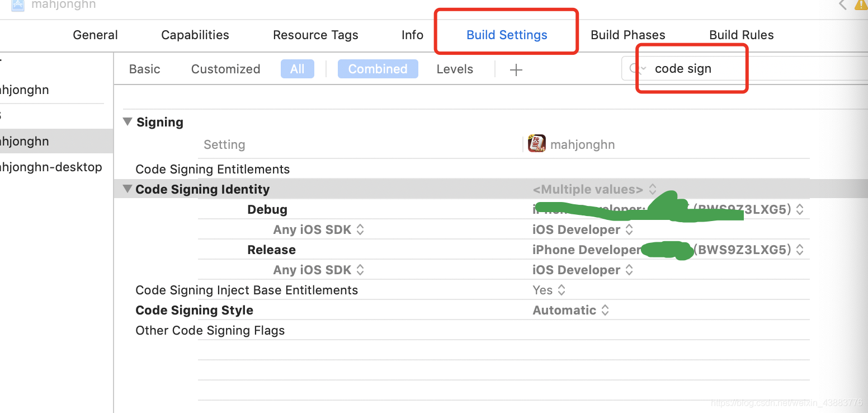Click the Setting column header
The image size is (868, 413).
tap(224, 144)
